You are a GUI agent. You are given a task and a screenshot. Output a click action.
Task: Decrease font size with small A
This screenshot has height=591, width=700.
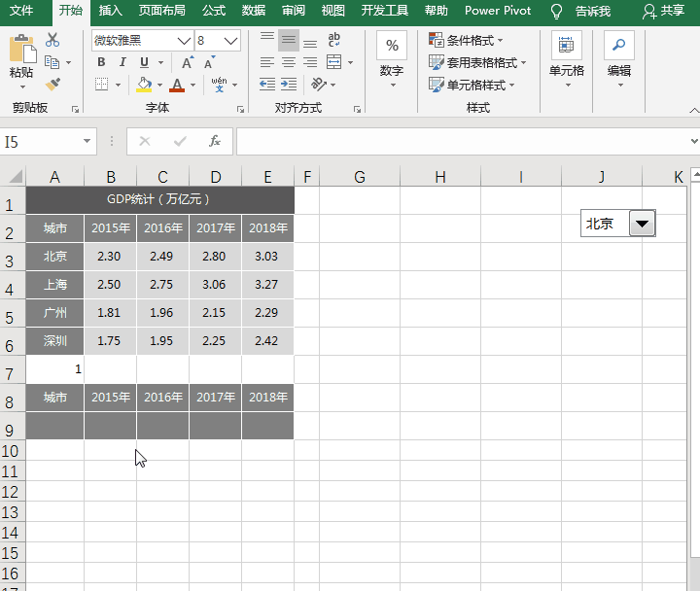coord(209,62)
